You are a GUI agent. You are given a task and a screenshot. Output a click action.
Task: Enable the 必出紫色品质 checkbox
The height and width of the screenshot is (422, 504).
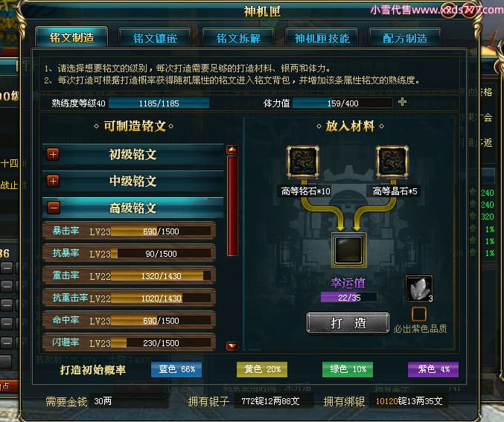pyautogui.click(x=419, y=314)
